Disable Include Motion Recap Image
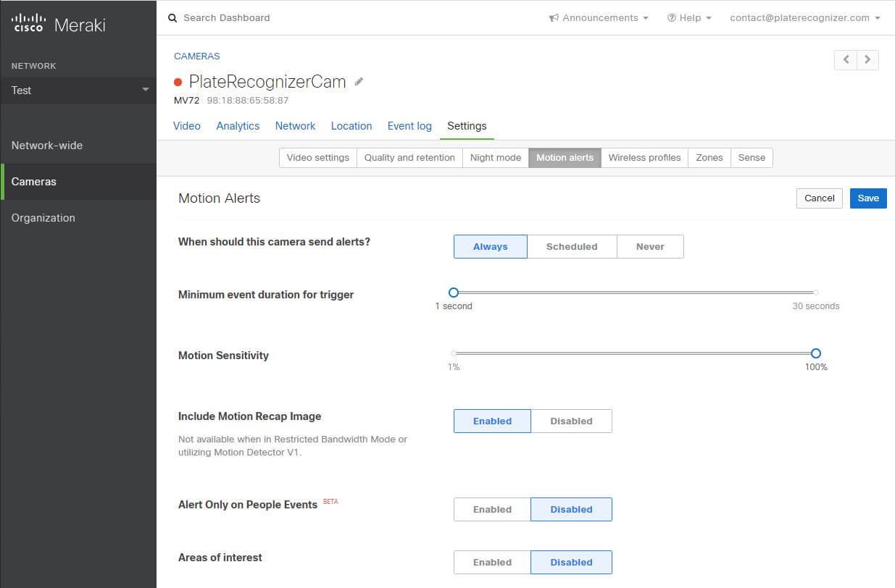The image size is (895, 588). [571, 421]
